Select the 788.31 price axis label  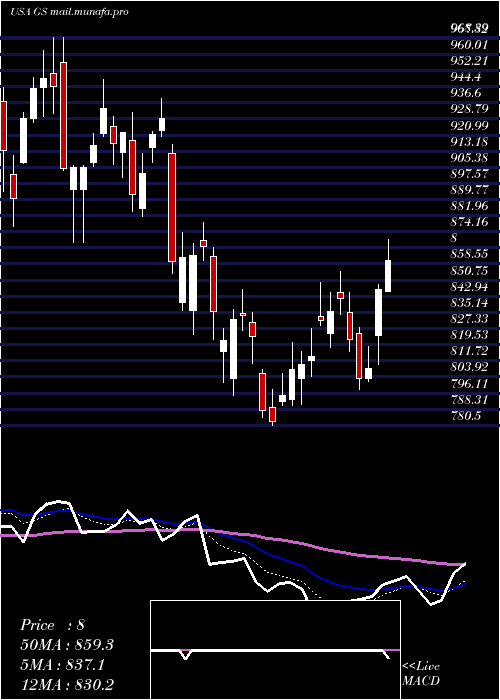469,400
